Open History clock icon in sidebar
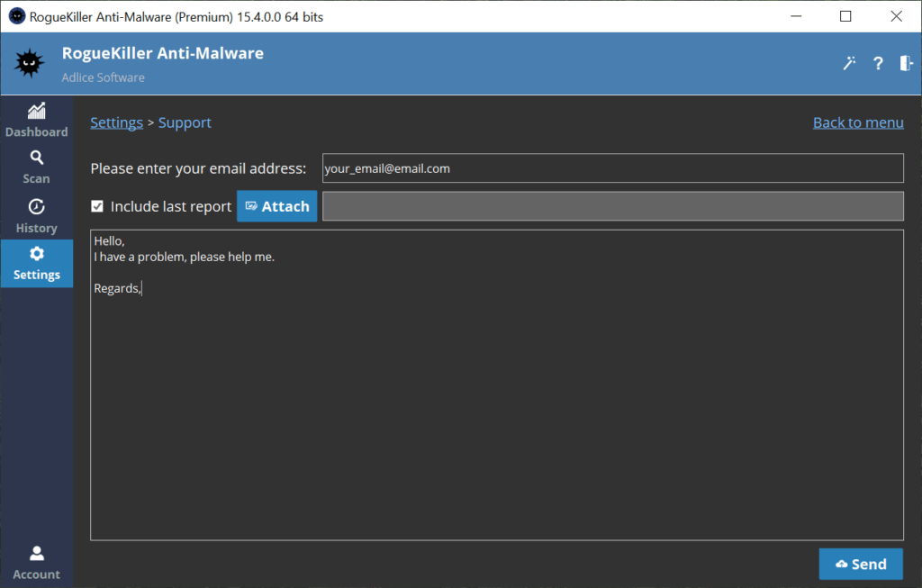922x588 pixels. [36, 206]
